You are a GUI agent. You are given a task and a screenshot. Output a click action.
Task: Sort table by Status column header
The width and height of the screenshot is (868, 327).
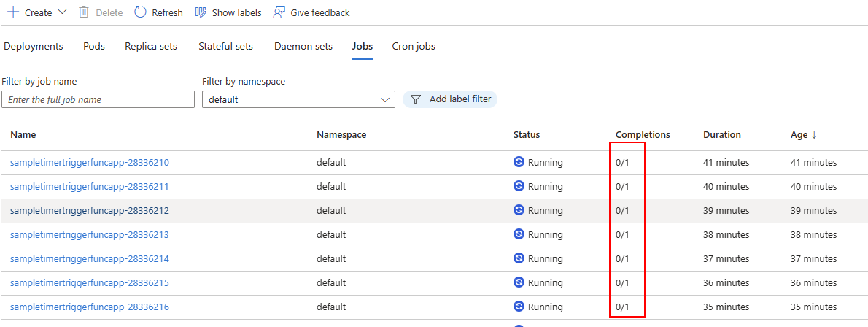tap(527, 135)
